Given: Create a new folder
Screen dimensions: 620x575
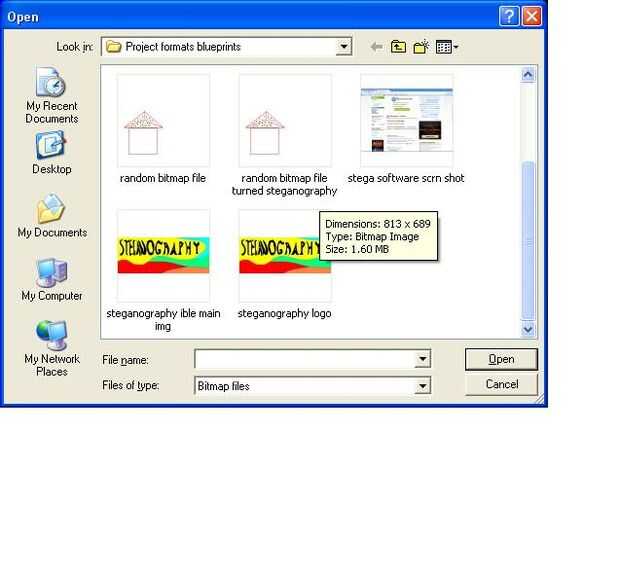Looking at the screenshot, I should pyautogui.click(x=421, y=47).
